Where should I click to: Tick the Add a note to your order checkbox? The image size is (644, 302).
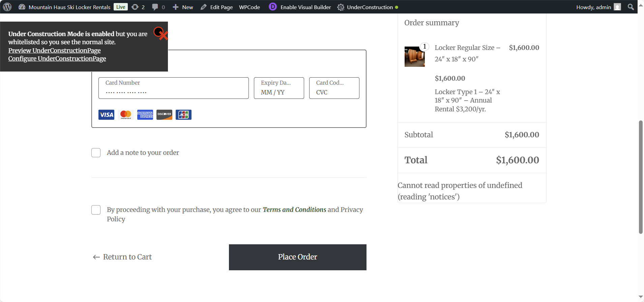coord(96,153)
